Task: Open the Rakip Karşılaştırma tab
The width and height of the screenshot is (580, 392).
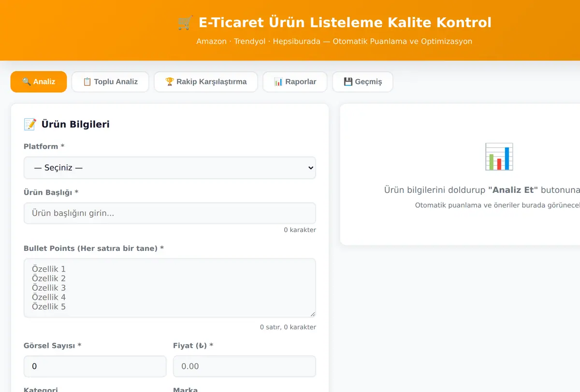Action: point(206,82)
